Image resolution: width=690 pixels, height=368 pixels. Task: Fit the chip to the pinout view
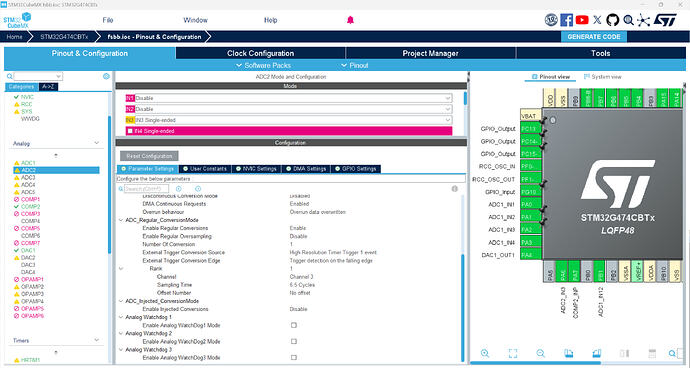(513, 353)
